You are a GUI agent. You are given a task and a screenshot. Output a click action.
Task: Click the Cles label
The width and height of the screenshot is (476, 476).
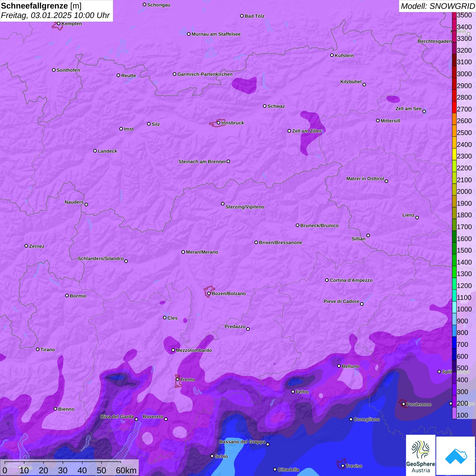(173, 318)
